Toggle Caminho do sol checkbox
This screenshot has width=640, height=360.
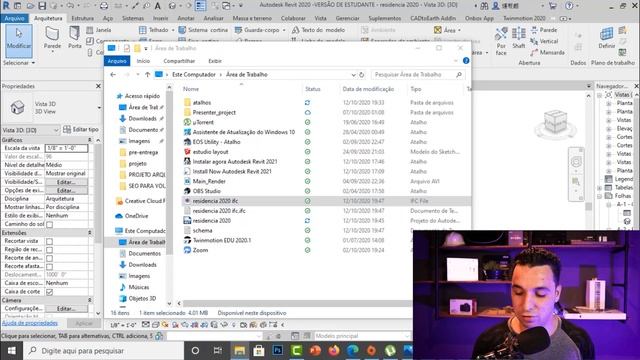(49, 224)
